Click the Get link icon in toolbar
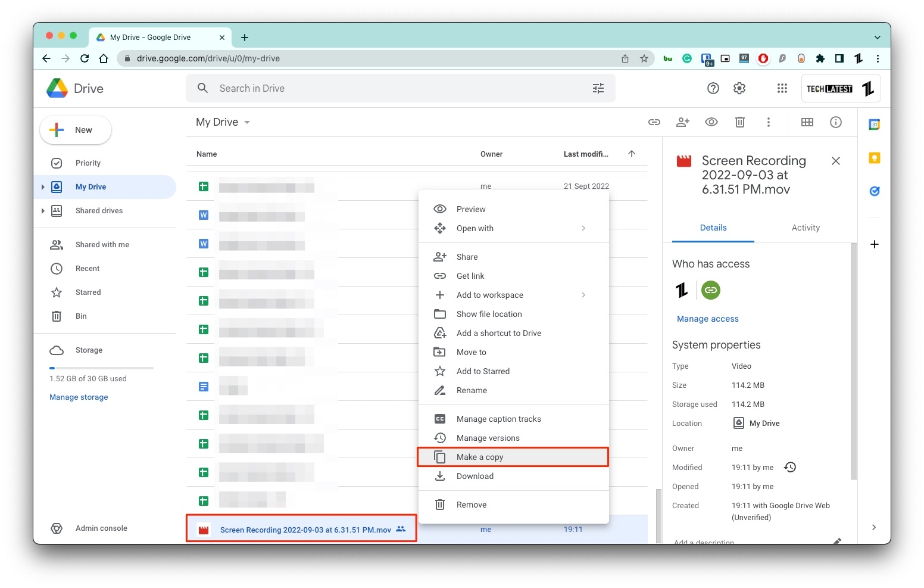924x588 pixels. tap(654, 122)
